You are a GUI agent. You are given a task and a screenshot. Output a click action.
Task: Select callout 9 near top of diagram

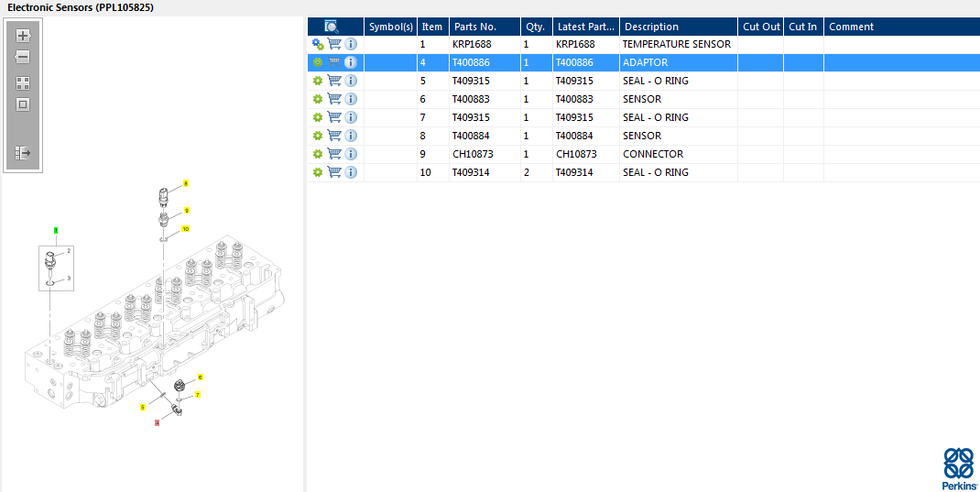coord(186,211)
